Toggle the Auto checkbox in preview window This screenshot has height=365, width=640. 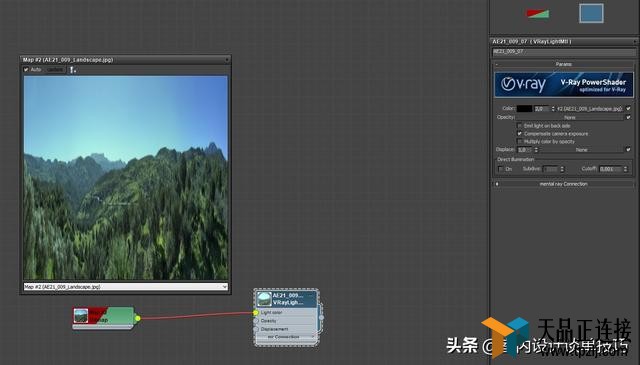click(26, 70)
